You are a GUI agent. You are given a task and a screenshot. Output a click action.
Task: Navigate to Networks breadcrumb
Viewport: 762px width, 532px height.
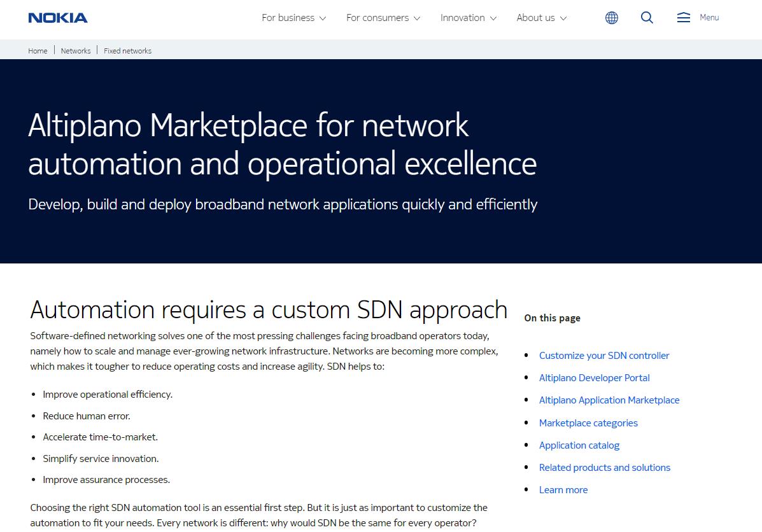(76, 51)
